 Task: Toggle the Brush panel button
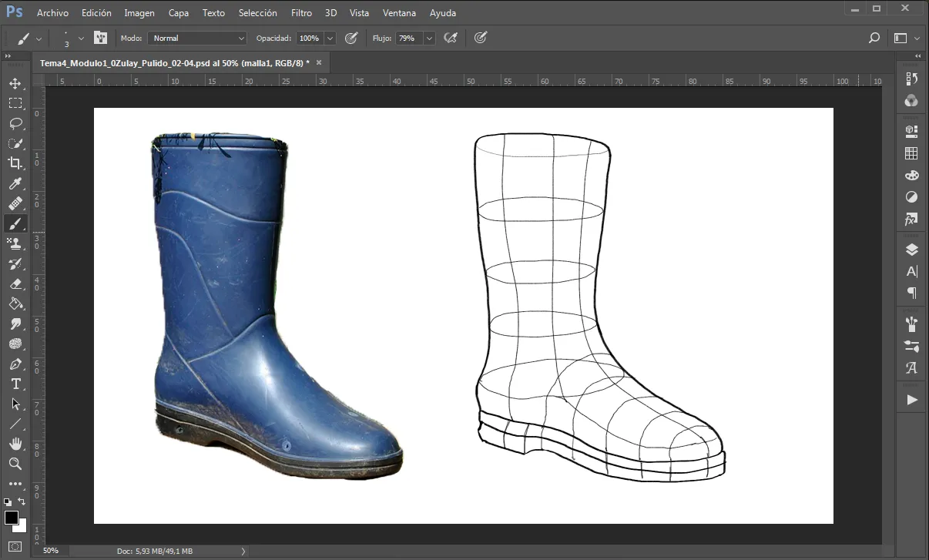(101, 38)
